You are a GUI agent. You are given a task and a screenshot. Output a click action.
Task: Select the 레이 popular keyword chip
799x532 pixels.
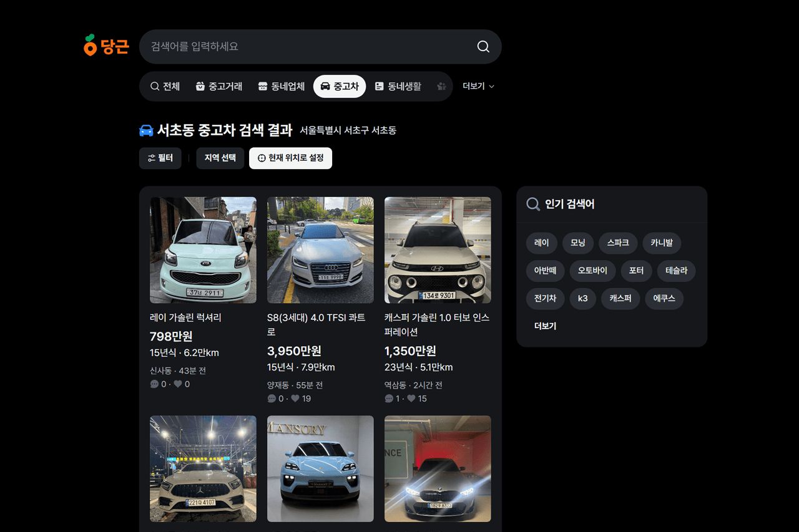click(x=542, y=243)
